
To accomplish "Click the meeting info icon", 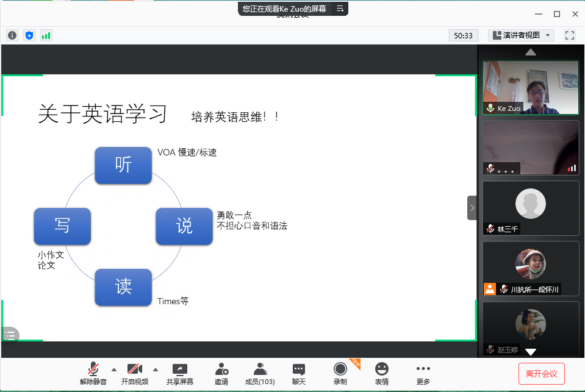I will point(12,35).
